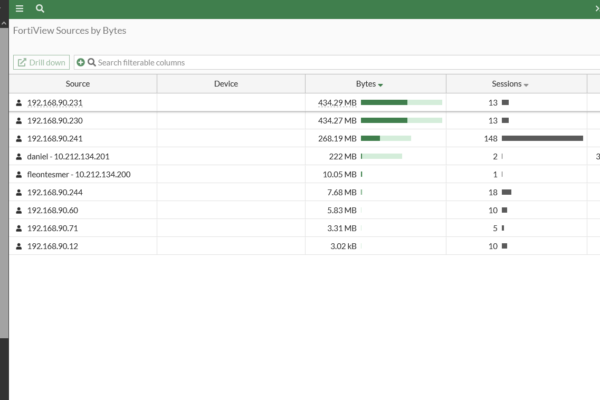Open the hamburger menu in top bar
600x400 pixels.
point(19,8)
